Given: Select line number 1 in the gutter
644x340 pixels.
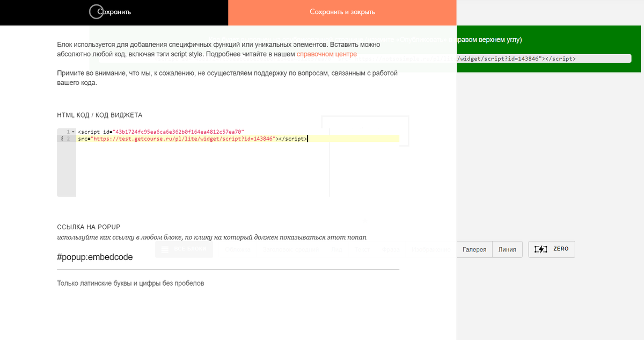Looking at the screenshot, I should [68, 132].
